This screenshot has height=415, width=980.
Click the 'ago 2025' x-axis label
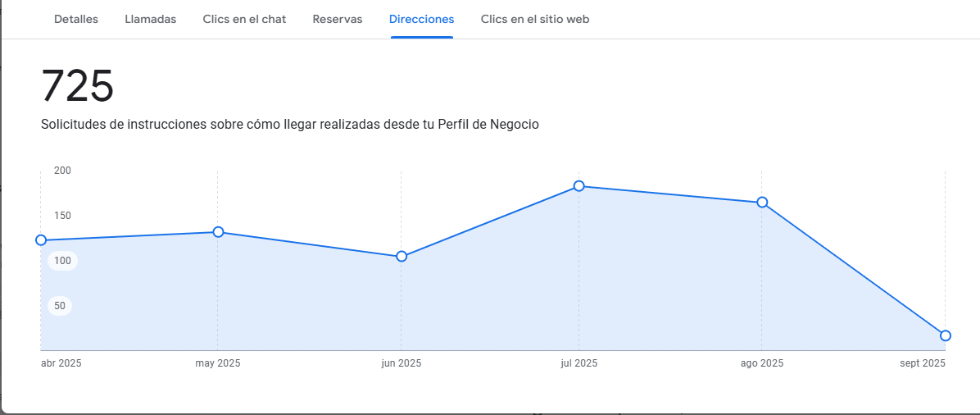pyautogui.click(x=762, y=363)
